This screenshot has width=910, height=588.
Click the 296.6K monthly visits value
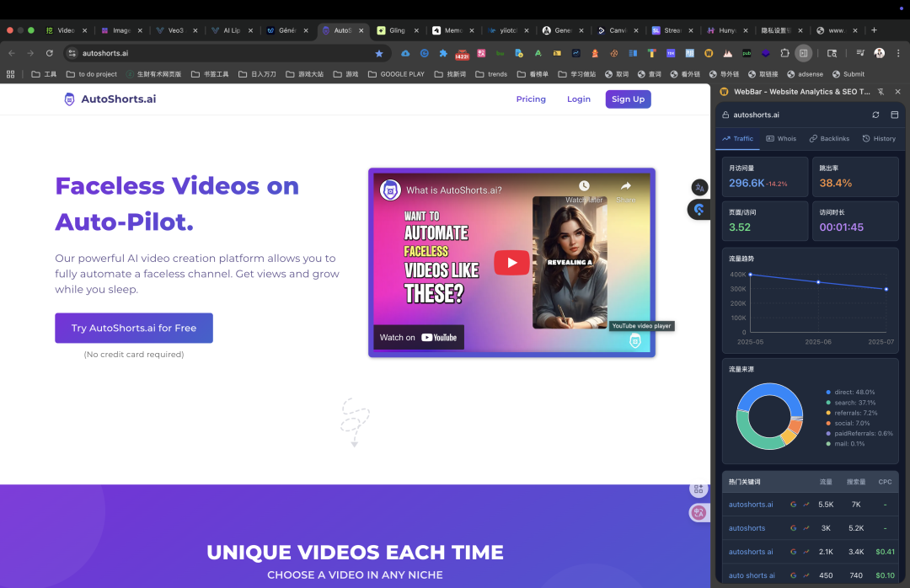click(747, 184)
